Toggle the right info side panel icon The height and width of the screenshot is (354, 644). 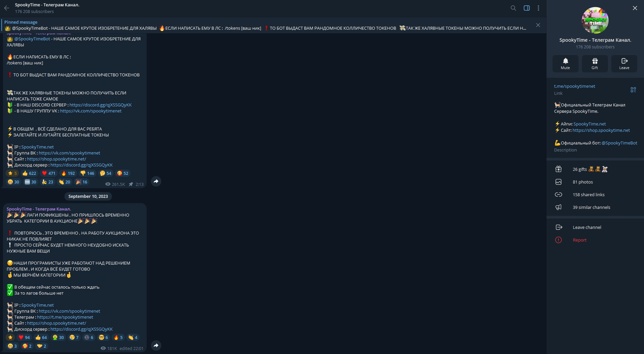(527, 8)
